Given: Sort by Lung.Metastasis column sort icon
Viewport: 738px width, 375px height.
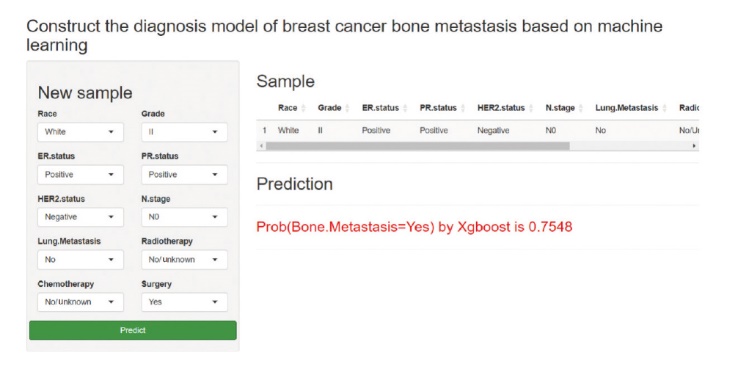Looking at the screenshot, I should pyautogui.click(x=665, y=108).
